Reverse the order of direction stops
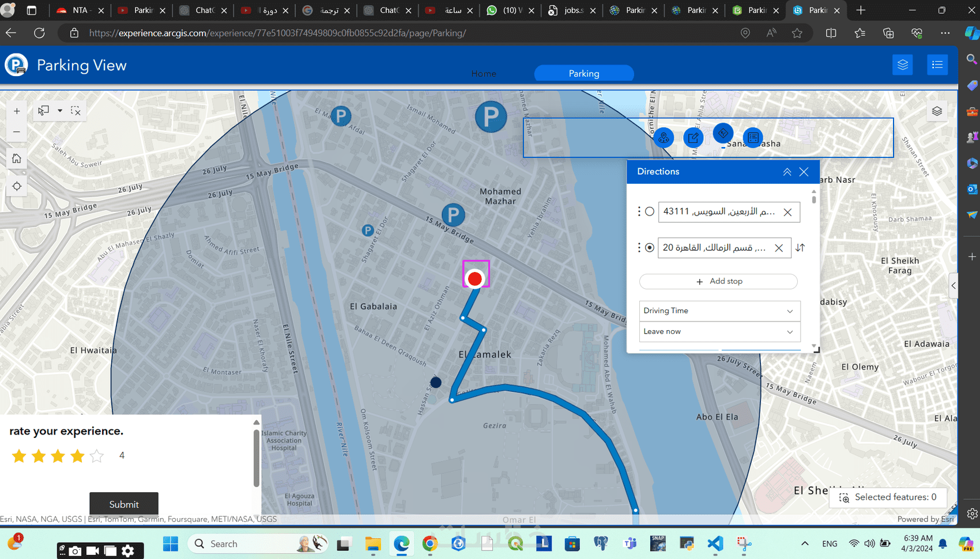Viewport: 980px width, 559px height. pos(800,248)
